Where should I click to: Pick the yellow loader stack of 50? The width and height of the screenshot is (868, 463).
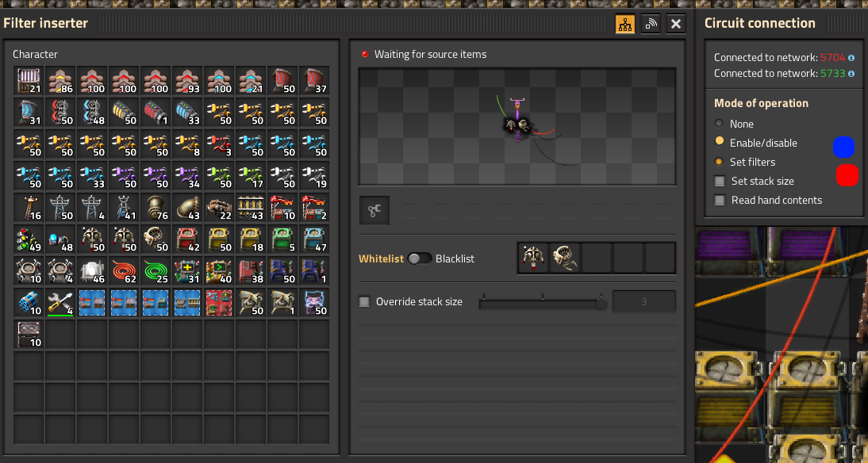click(x=124, y=113)
